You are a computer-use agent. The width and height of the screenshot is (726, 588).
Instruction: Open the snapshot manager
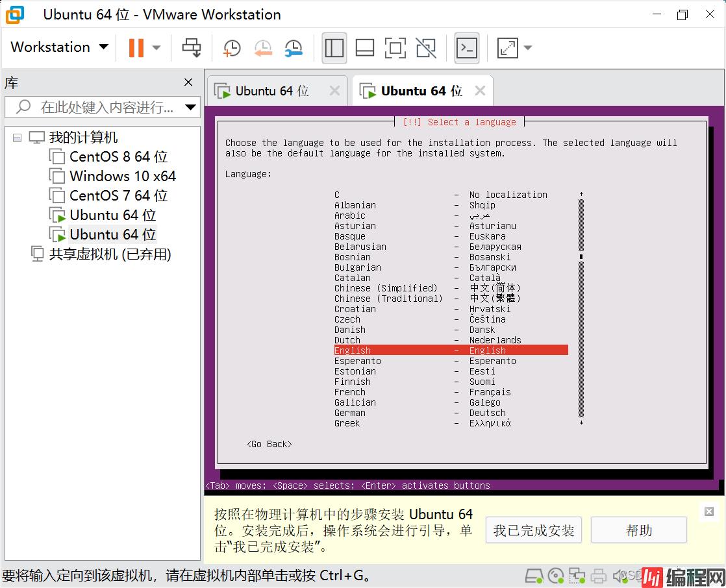294,47
